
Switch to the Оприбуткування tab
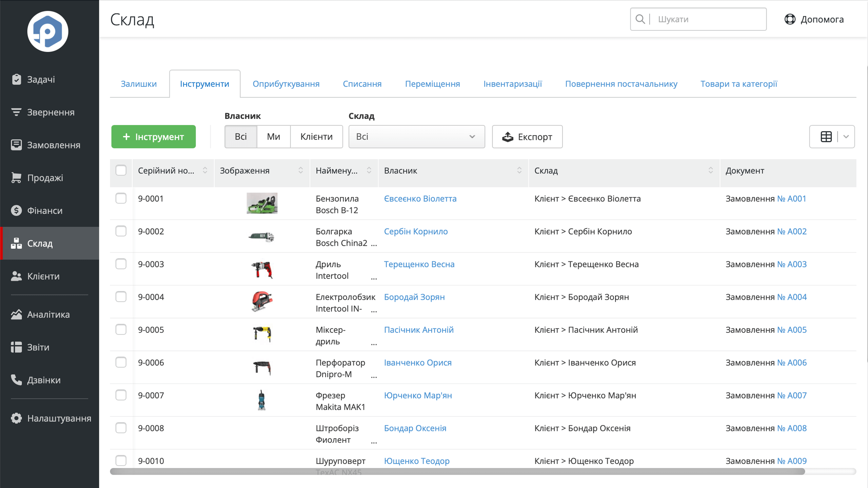click(x=286, y=84)
